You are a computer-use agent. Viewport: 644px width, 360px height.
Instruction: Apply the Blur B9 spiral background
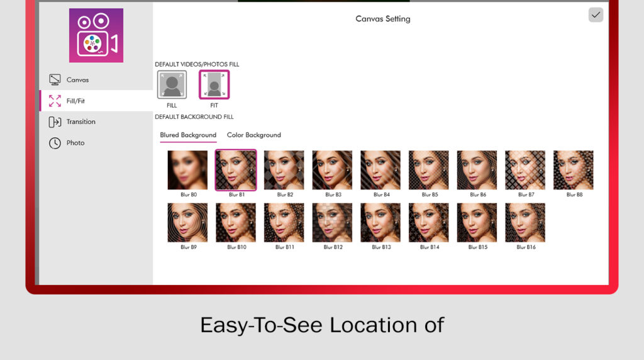(187, 222)
